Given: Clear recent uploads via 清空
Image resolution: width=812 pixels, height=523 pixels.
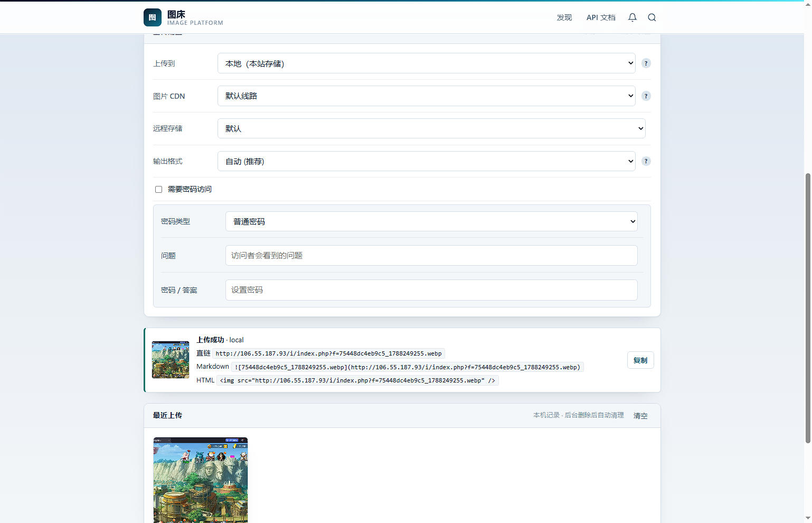Looking at the screenshot, I should tap(640, 416).
